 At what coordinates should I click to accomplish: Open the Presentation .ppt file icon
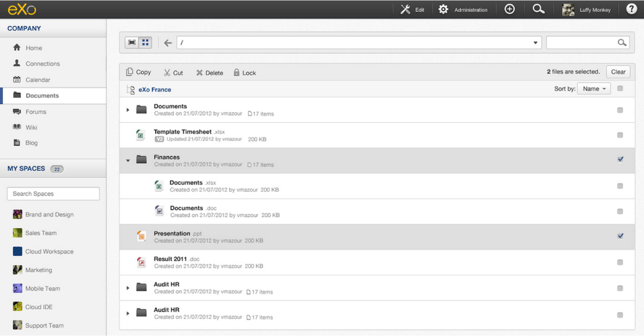point(141,237)
